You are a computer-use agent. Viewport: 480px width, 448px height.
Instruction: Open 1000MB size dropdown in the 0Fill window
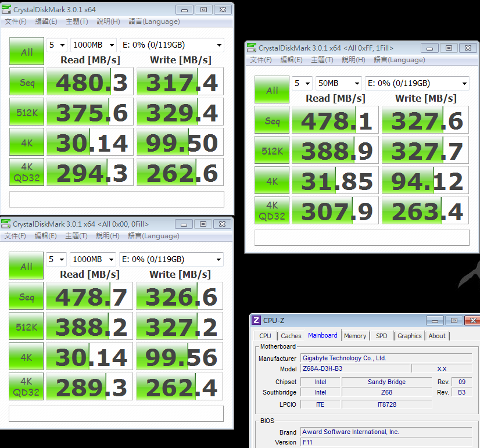pos(93,260)
